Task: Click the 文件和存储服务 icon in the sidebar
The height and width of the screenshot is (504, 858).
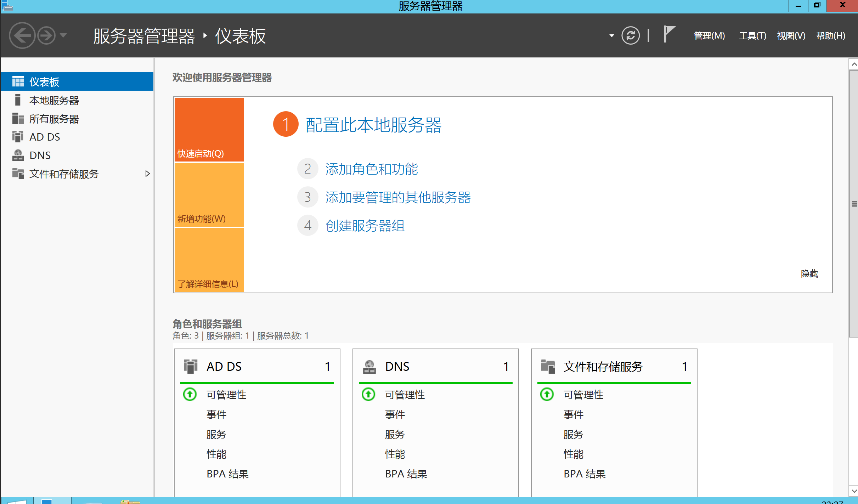Action: (18, 174)
